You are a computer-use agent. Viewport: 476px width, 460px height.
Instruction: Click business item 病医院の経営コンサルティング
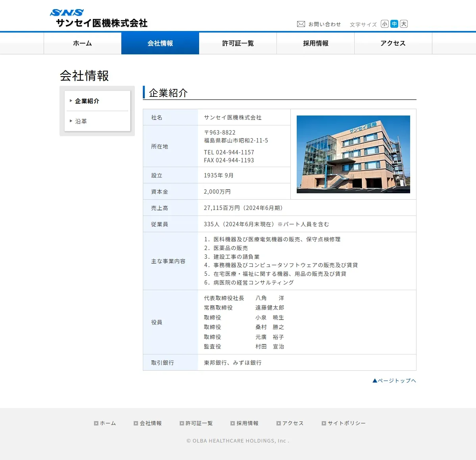click(x=253, y=283)
